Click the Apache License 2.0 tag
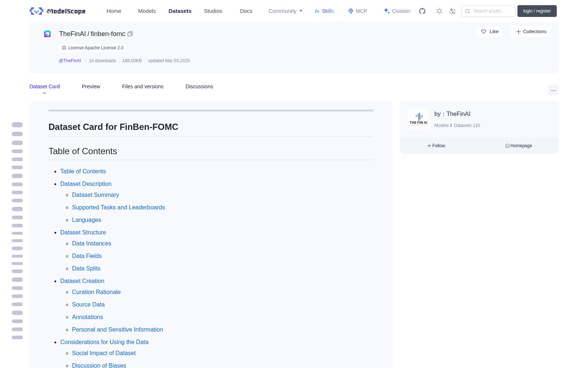This screenshot has width=588, height=368. click(92, 48)
